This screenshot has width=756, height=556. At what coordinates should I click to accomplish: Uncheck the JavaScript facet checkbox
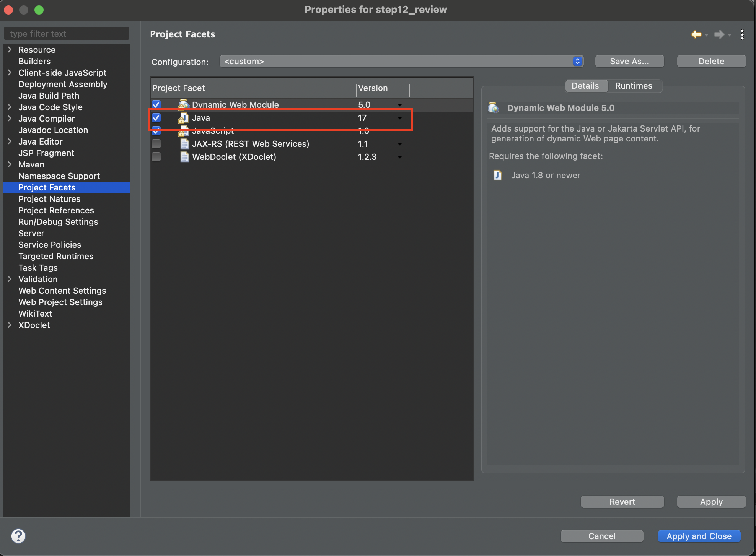[156, 131]
